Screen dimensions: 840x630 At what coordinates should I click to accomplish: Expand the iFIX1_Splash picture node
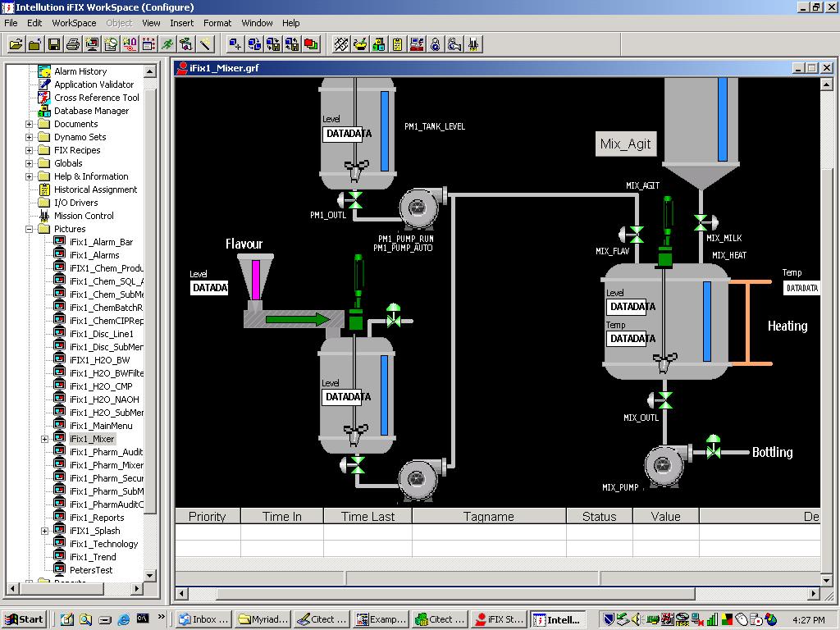tap(45, 531)
